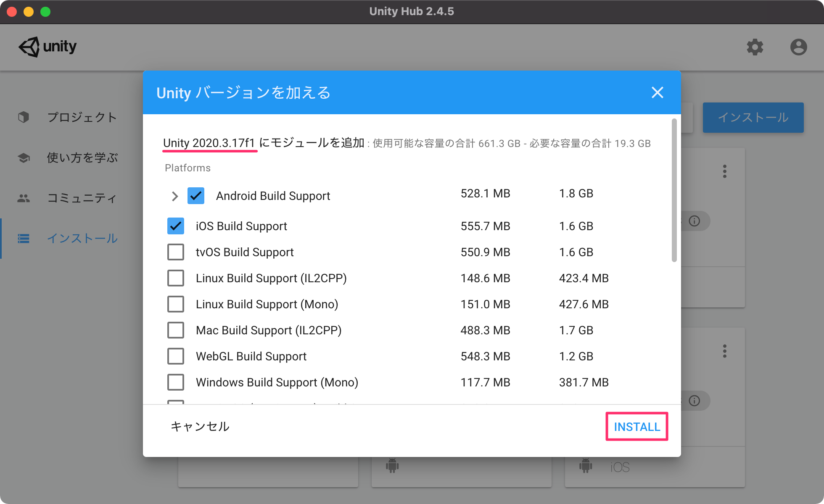Click the 使い方を学ぶ graduation cap icon
This screenshot has width=824, height=504.
point(24,157)
